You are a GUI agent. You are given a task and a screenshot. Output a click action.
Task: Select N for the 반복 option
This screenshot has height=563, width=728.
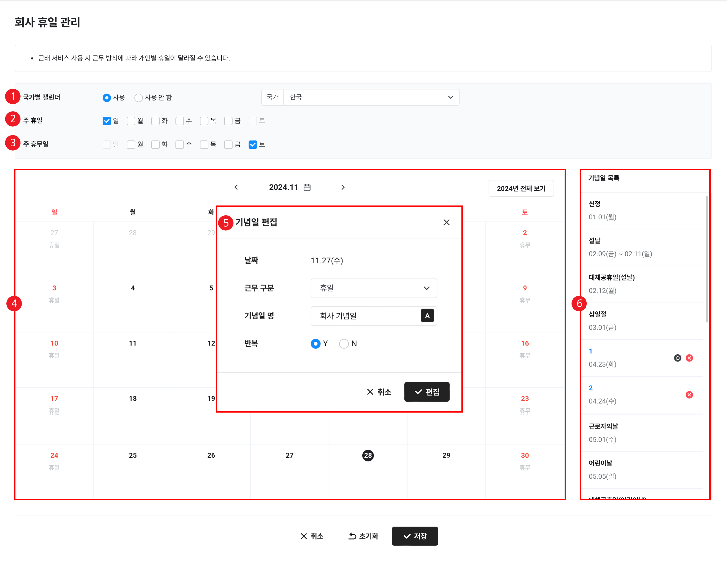[x=344, y=344]
